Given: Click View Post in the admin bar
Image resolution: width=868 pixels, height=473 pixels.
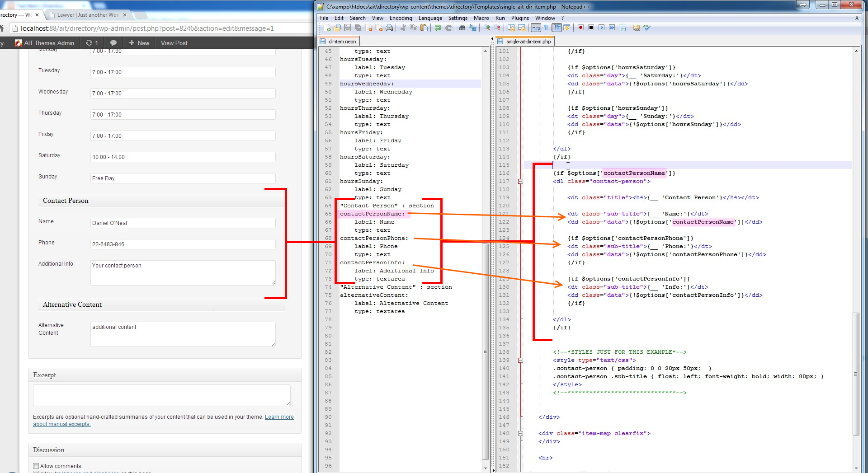Looking at the screenshot, I should pyautogui.click(x=174, y=43).
